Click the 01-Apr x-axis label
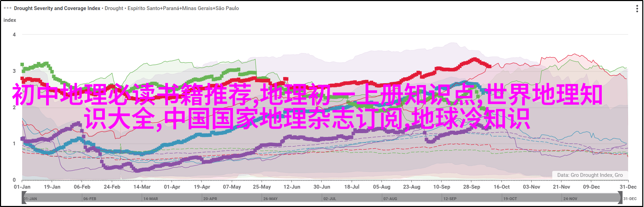 click(x=172, y=187)
